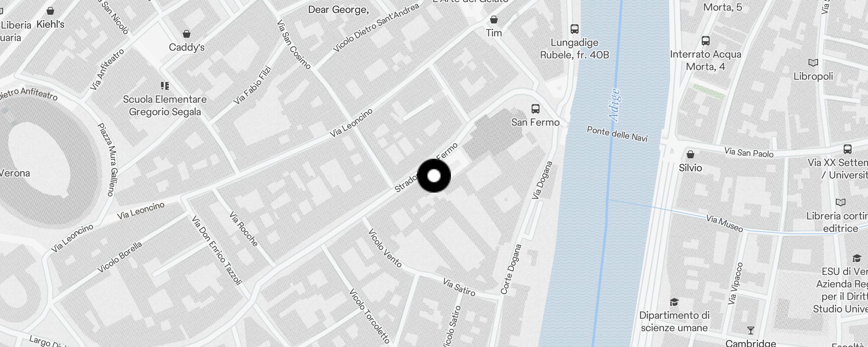Viewport: 868px width, 347px height.
Task: Click the Via XX Settembre bus stop icon
Action: [x=848, y=149]
